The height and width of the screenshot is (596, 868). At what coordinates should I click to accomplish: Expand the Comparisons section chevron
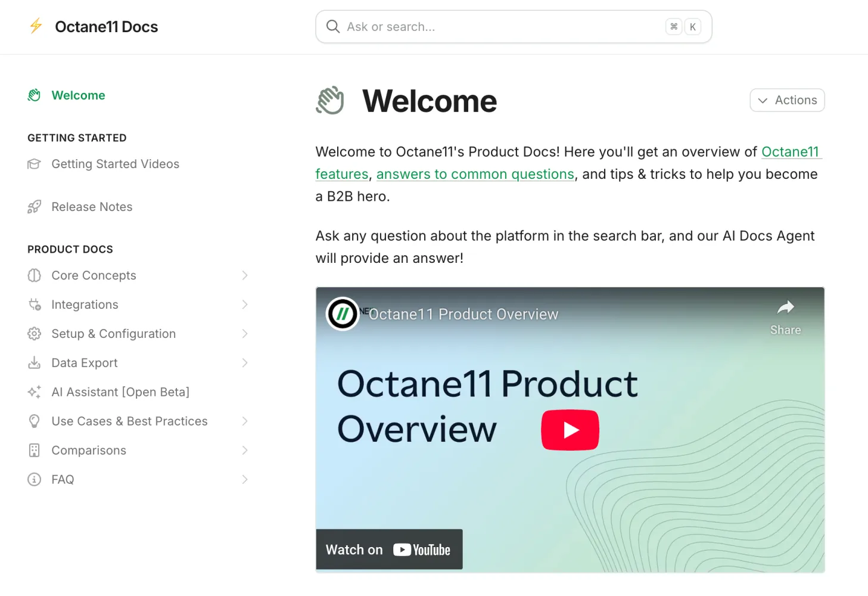click(x=244, y=451)
